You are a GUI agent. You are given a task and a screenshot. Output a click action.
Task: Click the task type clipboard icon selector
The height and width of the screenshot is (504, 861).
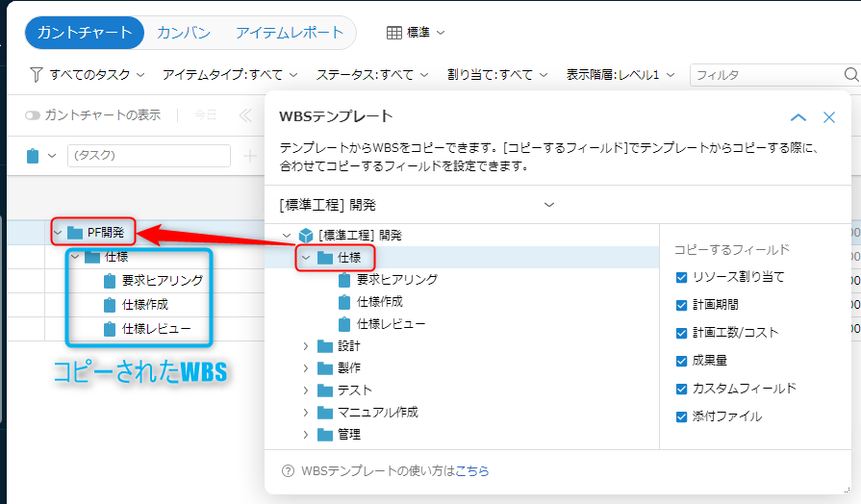coord(33,156)
